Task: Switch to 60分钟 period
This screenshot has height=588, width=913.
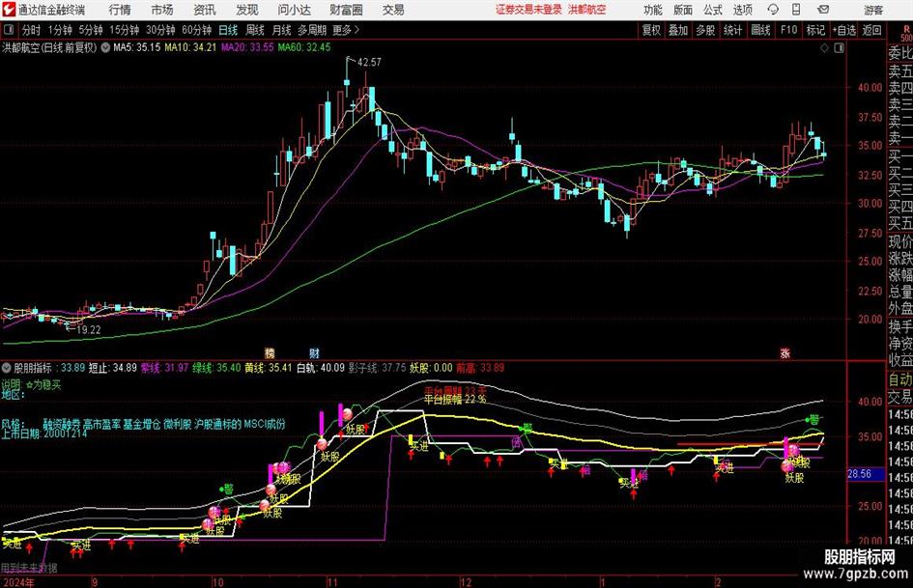Action: pyautogui.click(x=196, y=30)
